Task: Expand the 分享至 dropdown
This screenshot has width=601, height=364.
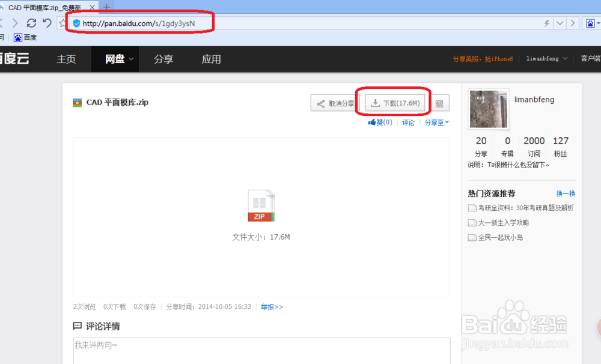Action: click(436, 122)
